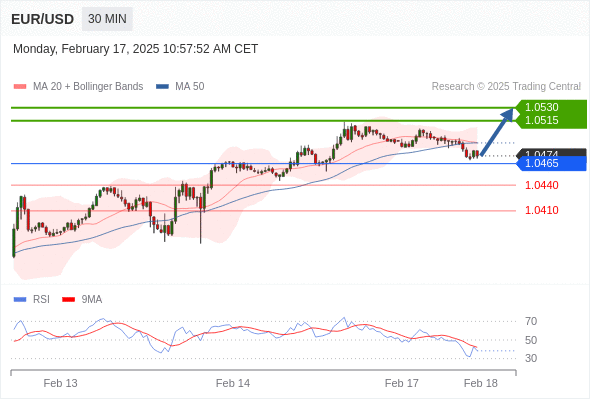Image resolution: width=590 pixels, height=400 pixels.
Task: Toggle the RSI legend entry
Action: coord(32,300)
